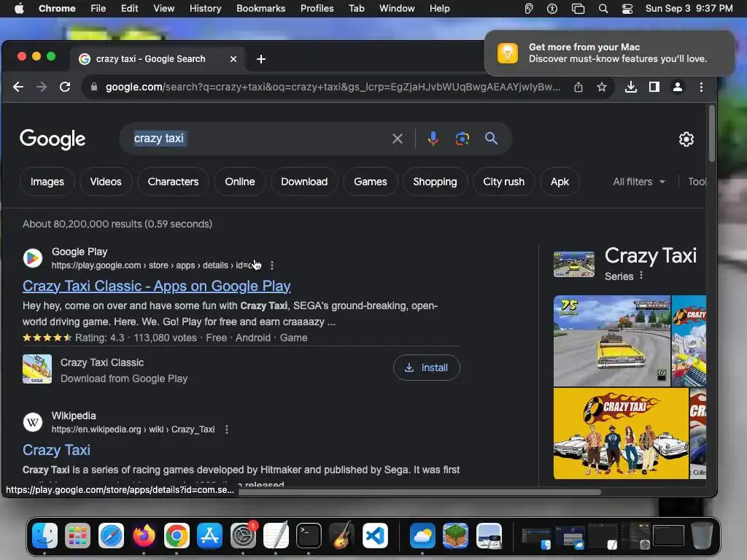
Task: Search by image with Lens icon
Action: click(462, 139)
